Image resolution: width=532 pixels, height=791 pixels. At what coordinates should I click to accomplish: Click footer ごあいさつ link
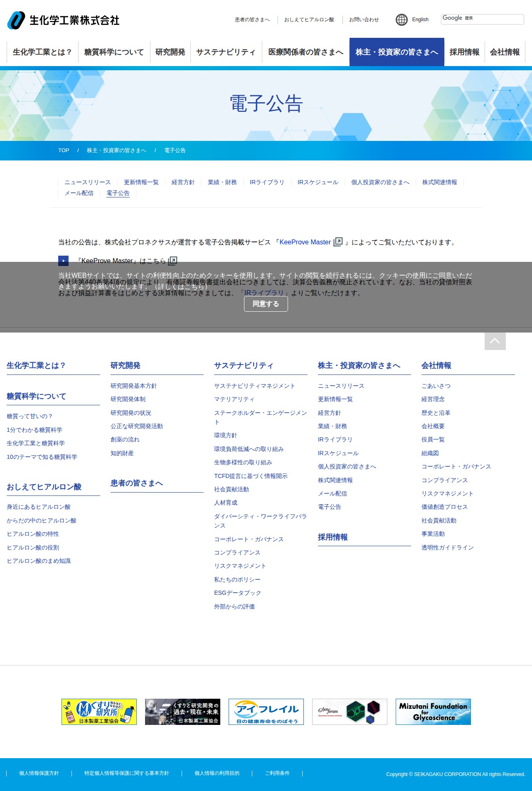[x=436, y=386]
